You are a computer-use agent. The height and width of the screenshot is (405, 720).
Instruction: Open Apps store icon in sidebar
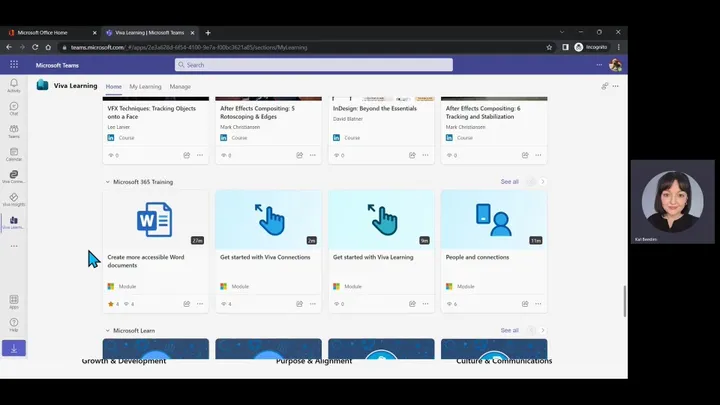click(14, 302)
